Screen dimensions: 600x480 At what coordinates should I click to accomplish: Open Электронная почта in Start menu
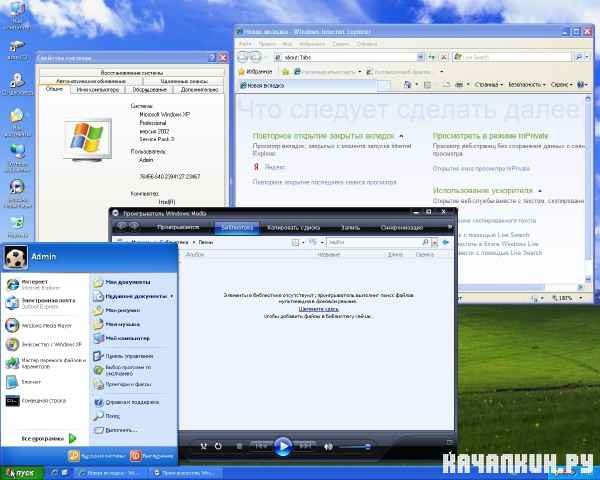(x=45, y=303)
